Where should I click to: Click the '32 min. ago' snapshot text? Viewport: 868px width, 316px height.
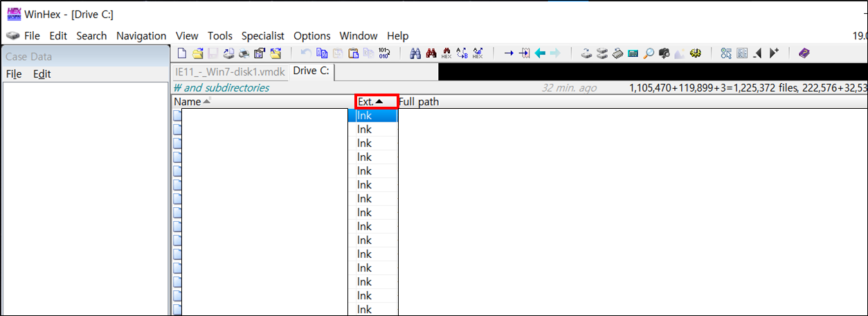pyautogui.click(x=569, y=88)
